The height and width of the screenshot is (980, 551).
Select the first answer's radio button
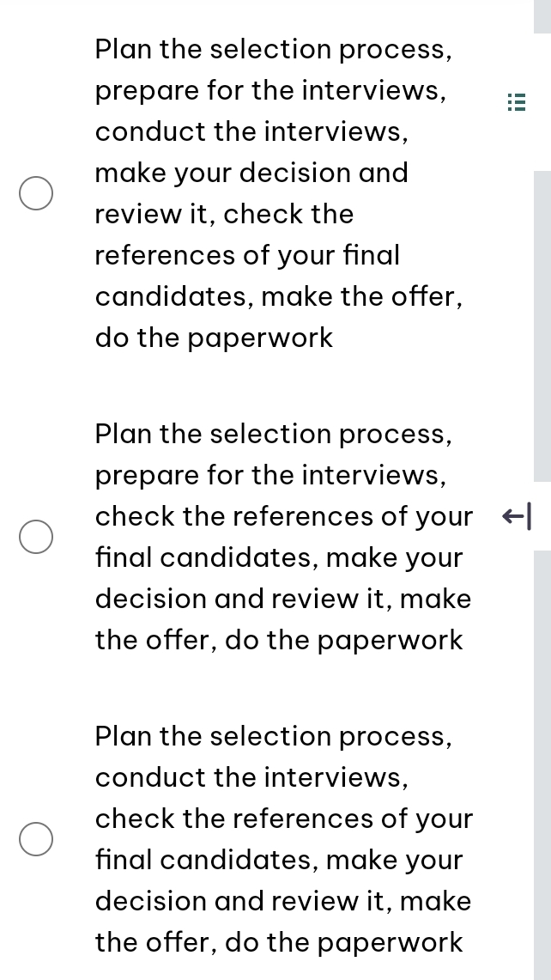36,193
